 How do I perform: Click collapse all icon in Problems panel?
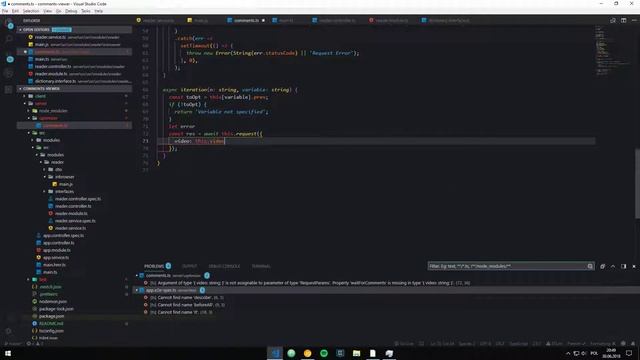[602, 266]
